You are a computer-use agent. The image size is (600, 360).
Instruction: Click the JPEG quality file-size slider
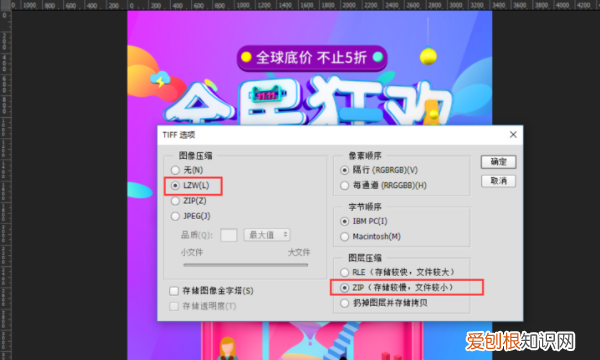coord(246,265)
